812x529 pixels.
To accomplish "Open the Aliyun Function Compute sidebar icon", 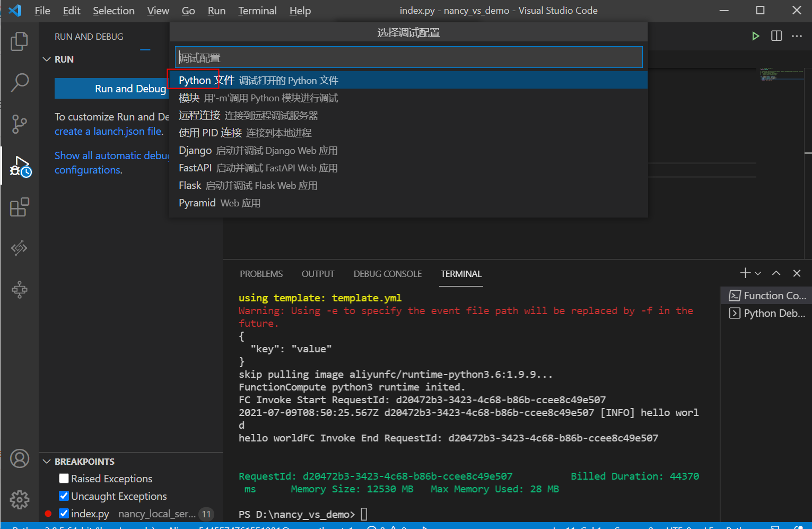I will (x=20, y=248).
